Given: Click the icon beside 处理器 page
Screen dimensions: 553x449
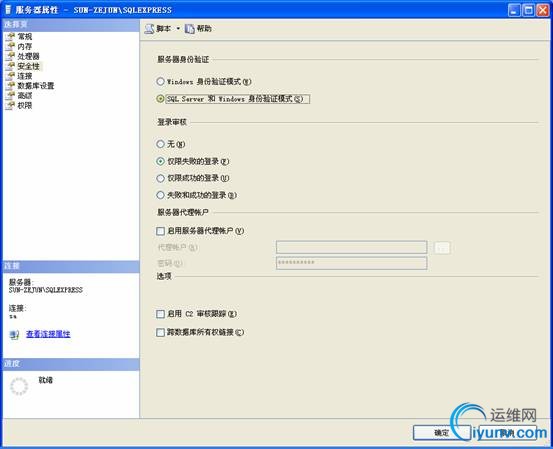Looking at the screenshot, I should (11, 56).
